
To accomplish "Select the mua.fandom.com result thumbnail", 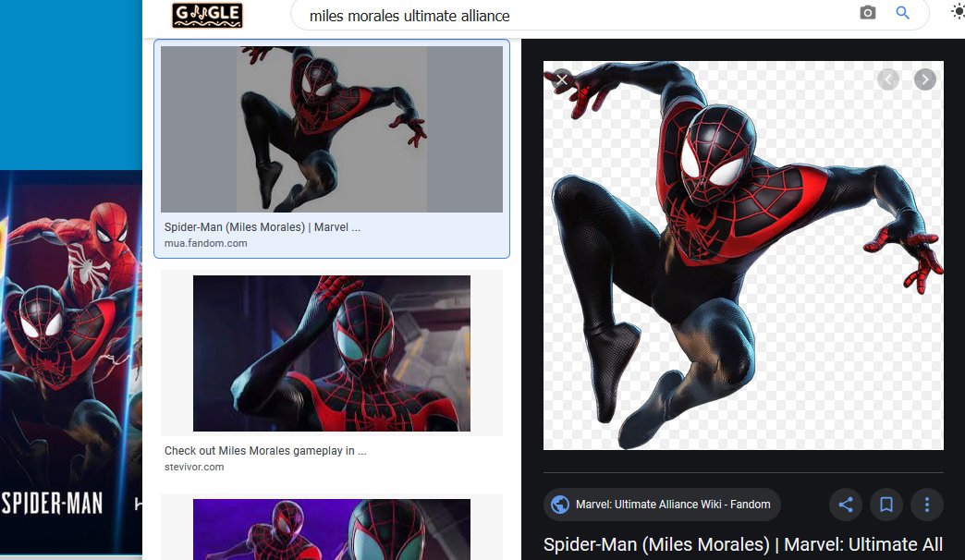I will 332,129.
